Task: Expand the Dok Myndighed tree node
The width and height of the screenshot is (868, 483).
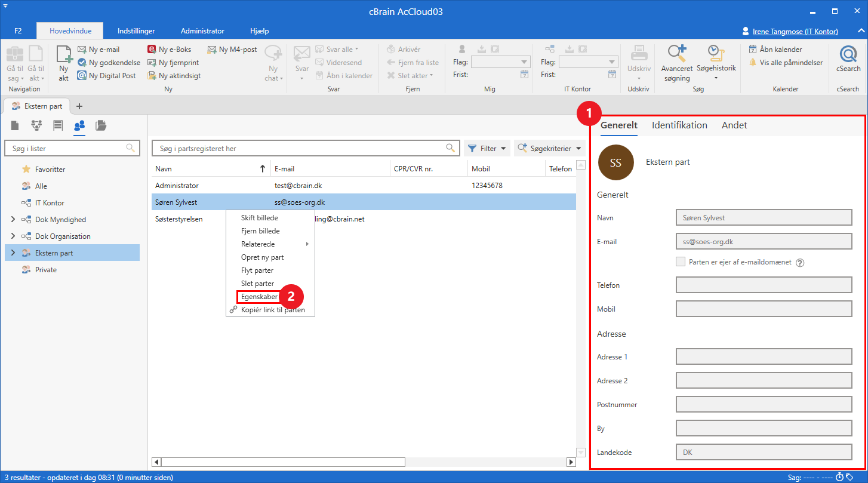Action: click(13, 220)
